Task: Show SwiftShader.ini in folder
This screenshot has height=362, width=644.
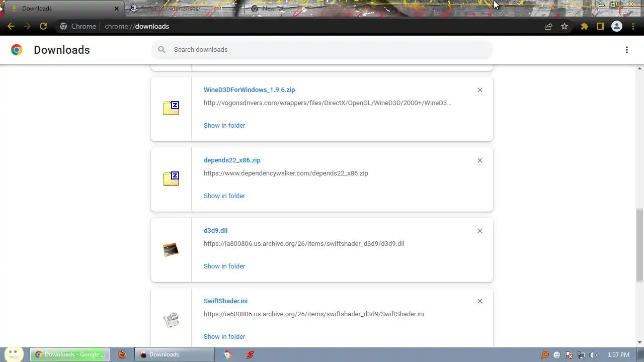Action: click(x=224, y=336)
